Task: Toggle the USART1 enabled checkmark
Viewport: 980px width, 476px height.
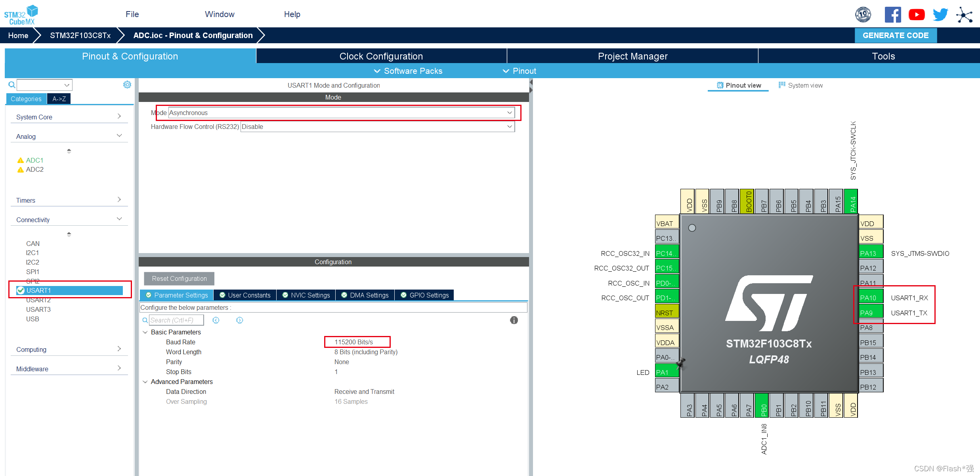Action: pyautogui.click(x=21, y=290)
